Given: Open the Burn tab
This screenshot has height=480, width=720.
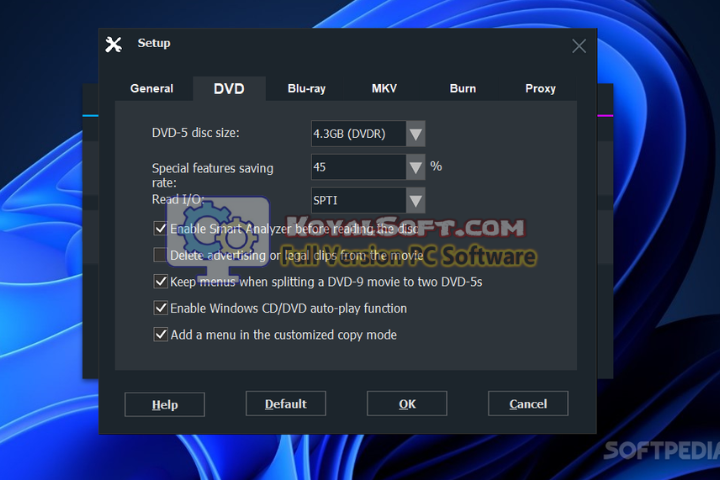Looking at the screenshot, I should coord(462,88).
